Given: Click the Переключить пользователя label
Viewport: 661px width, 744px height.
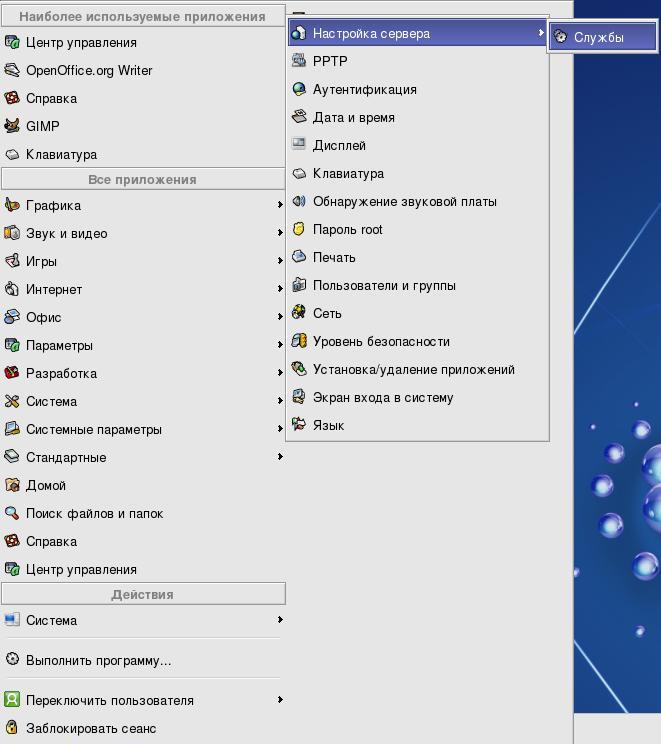Looking at the screenshot, I should pos(110,700).
